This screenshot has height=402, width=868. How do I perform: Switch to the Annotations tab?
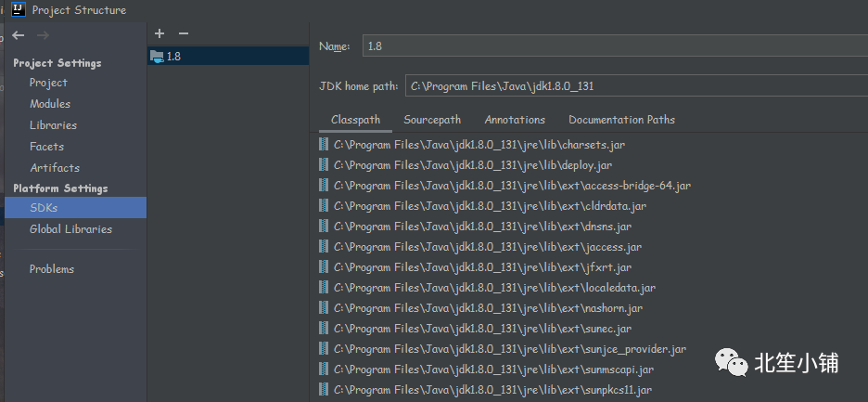(515, 120)
